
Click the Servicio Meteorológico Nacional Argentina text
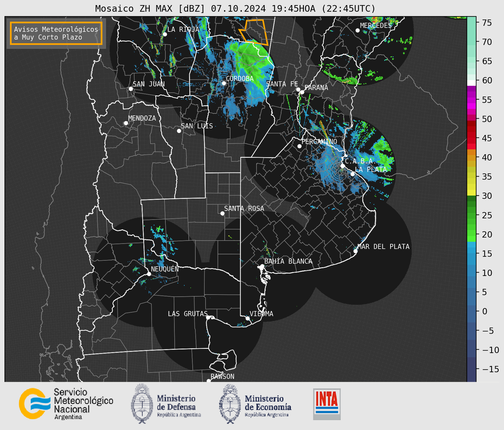pyautogui.click(x=83, y=404)
